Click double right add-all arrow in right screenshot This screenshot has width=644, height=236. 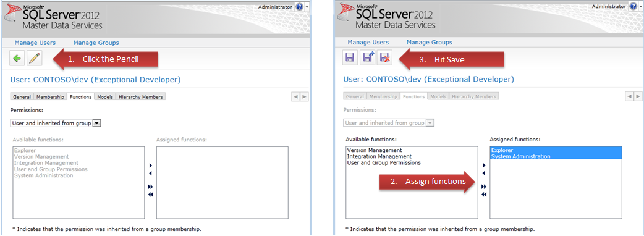pyautogui.click(x=484, y=187)
